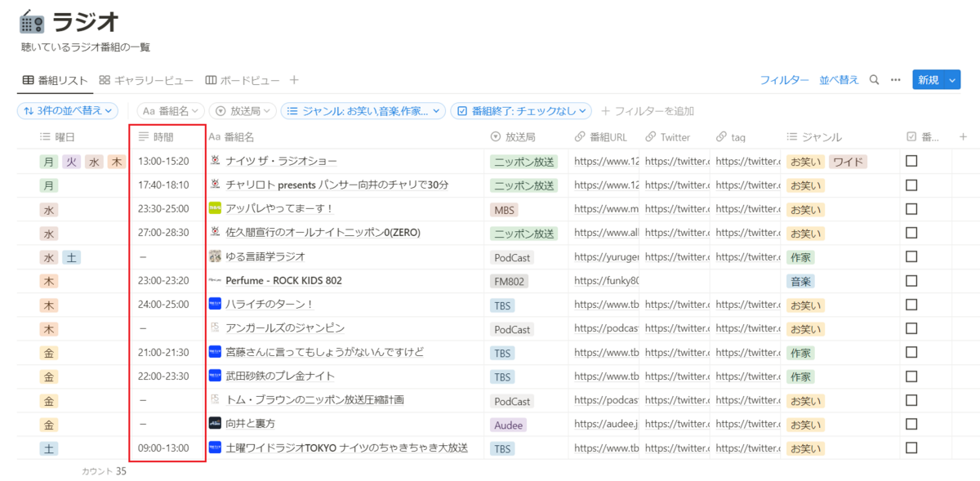Click the 火 day tag in first row
Screen dimensions: 980x481
pyautogui.click(x=72, y=162)
